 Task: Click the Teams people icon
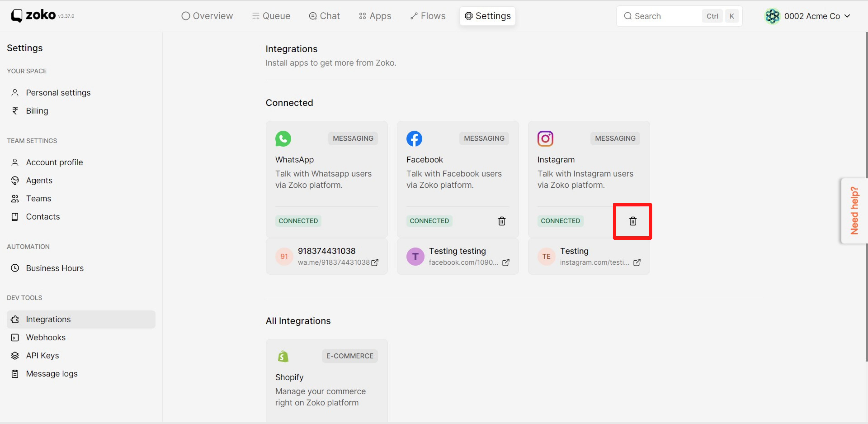(15, 199)
